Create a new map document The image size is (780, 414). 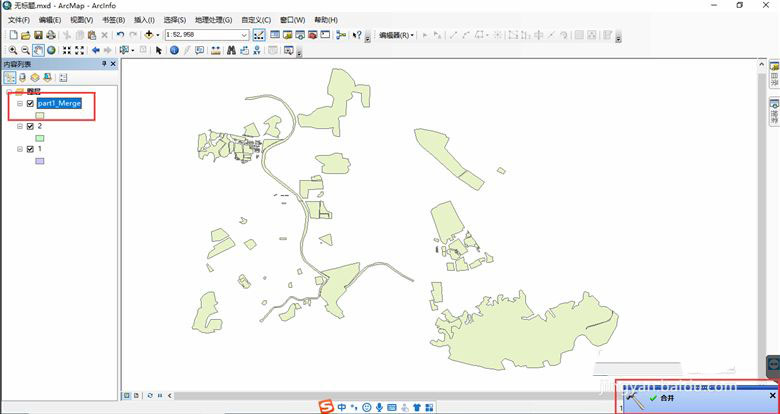[x=13, y=35]
